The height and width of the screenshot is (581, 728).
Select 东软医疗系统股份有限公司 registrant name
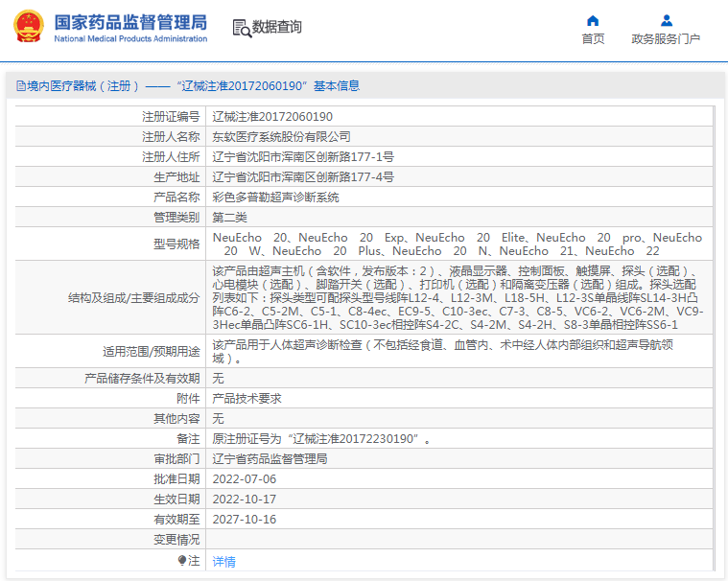click(x=281, y=137)
